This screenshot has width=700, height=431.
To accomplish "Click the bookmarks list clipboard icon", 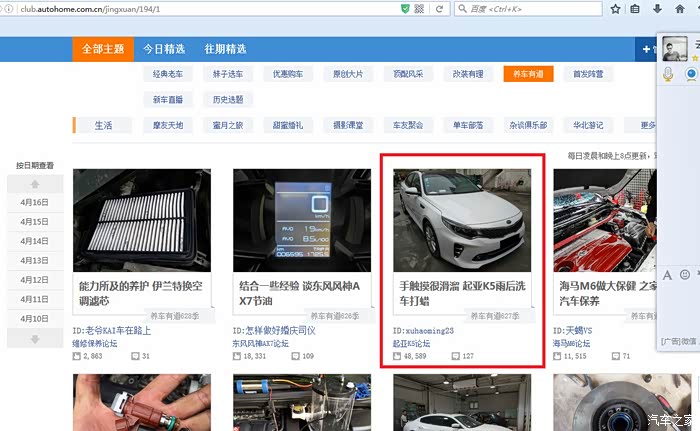I will click(x=635, y=8).
